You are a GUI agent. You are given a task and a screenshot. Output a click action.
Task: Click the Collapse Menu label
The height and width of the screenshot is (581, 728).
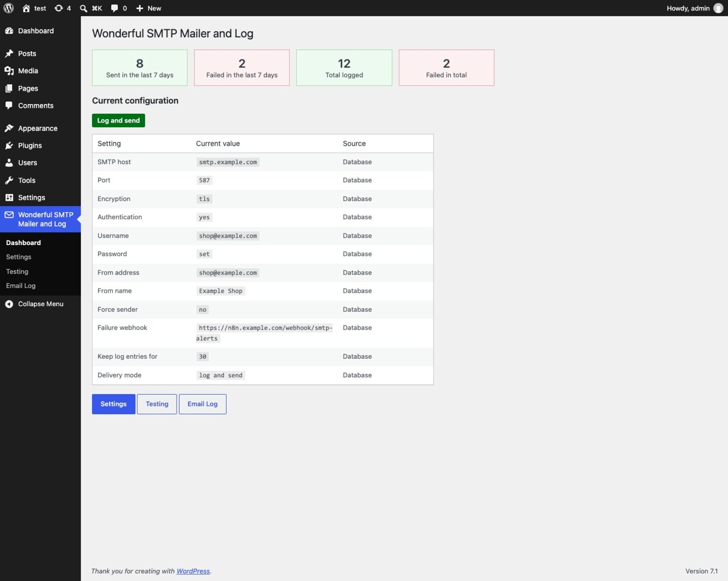pos(41,304)
